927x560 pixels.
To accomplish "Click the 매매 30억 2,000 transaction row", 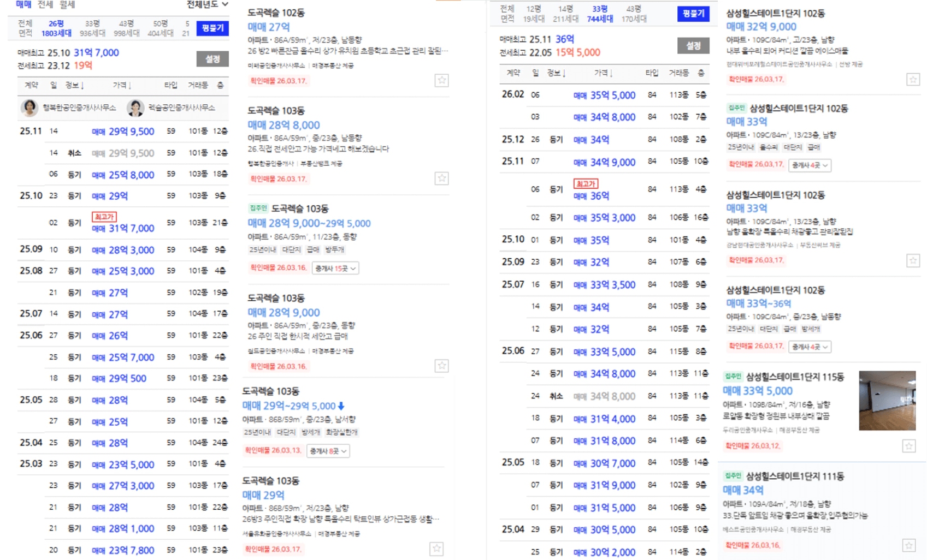I will [604, 552].
